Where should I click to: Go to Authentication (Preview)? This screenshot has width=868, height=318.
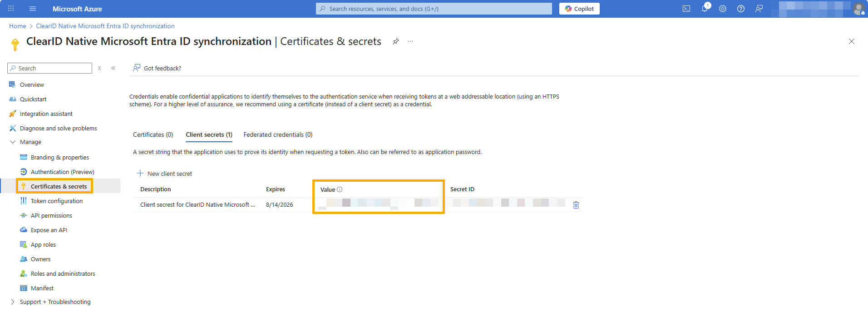tap(63, 172)
